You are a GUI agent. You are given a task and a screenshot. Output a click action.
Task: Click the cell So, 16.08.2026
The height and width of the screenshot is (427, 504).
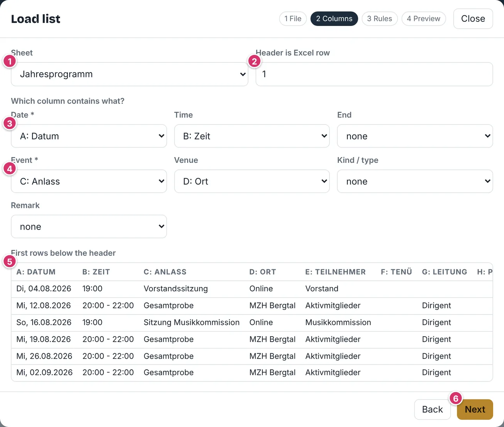click(x=44, y=322)
